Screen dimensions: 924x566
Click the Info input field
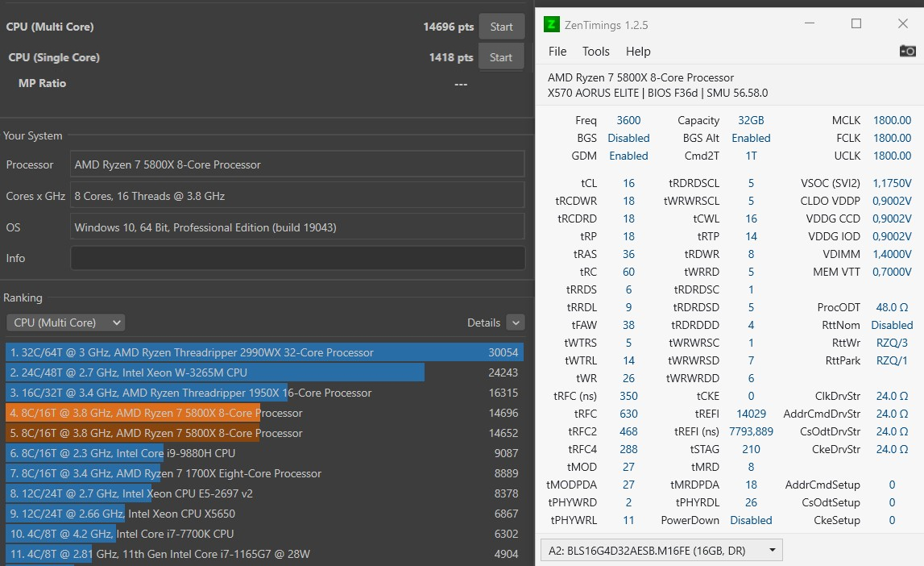click(x=297, y=258)
